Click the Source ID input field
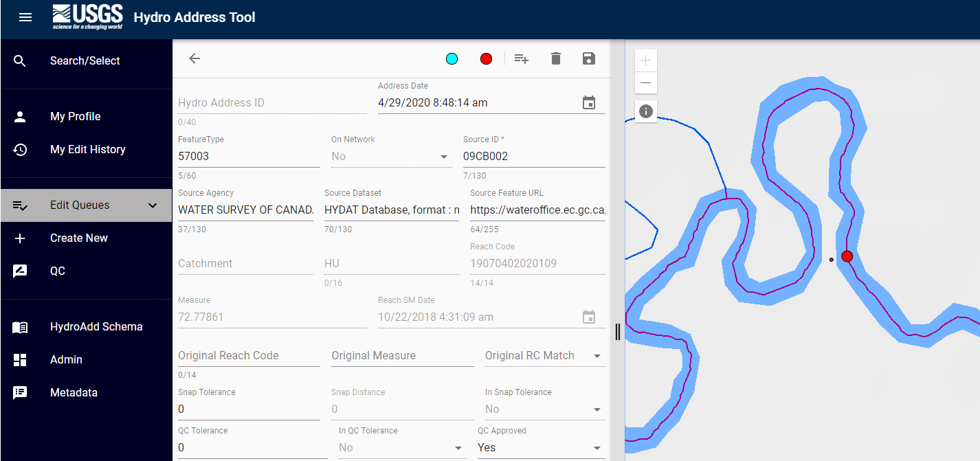Screen dimensions: 980x461 pos(533,157)
